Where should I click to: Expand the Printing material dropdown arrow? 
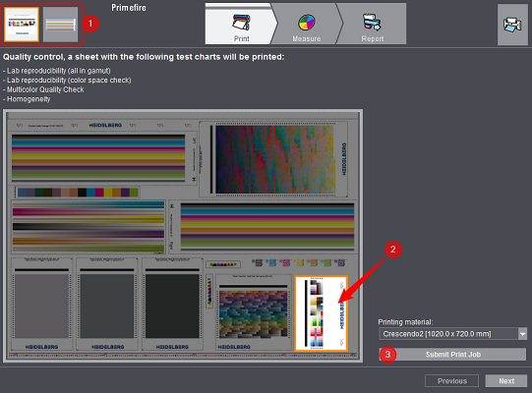click(x=522, y=334)
